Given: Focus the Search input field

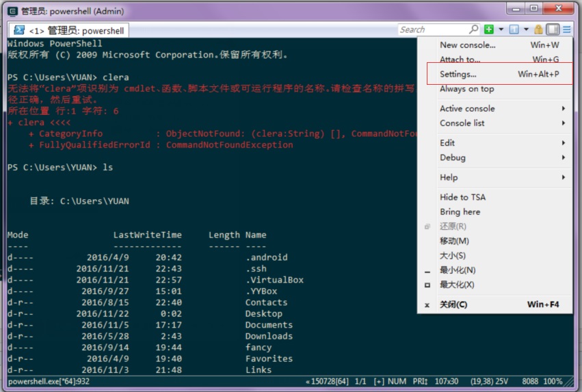Looking at the screenshot, I should (x=432, y=29).
